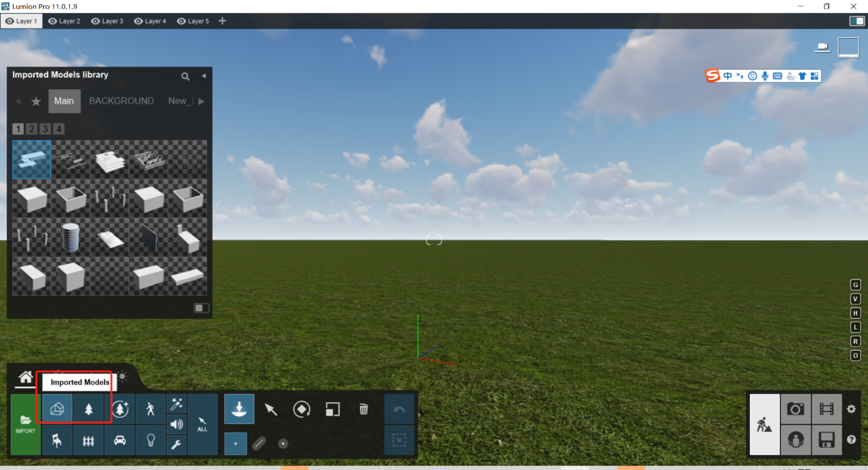
Task: Toggle Layer 5 eye visibility
Action: [181, 21]
